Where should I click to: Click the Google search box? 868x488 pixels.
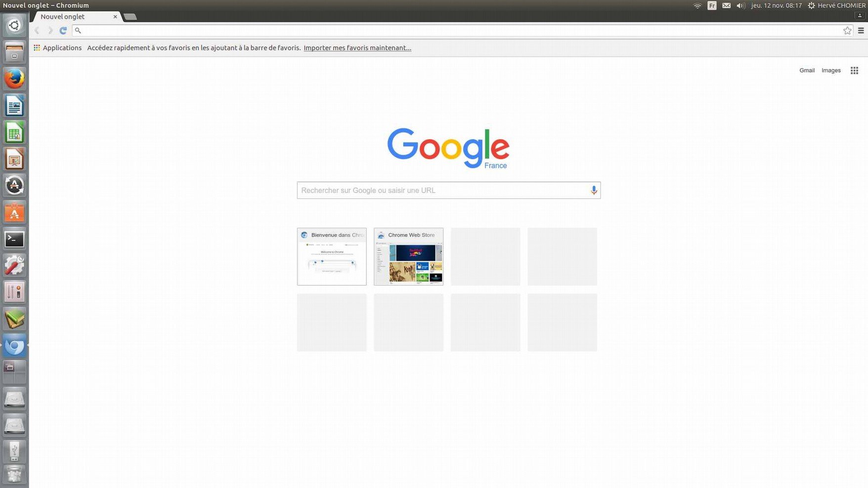pyautogui.click(x=442, y=190)
